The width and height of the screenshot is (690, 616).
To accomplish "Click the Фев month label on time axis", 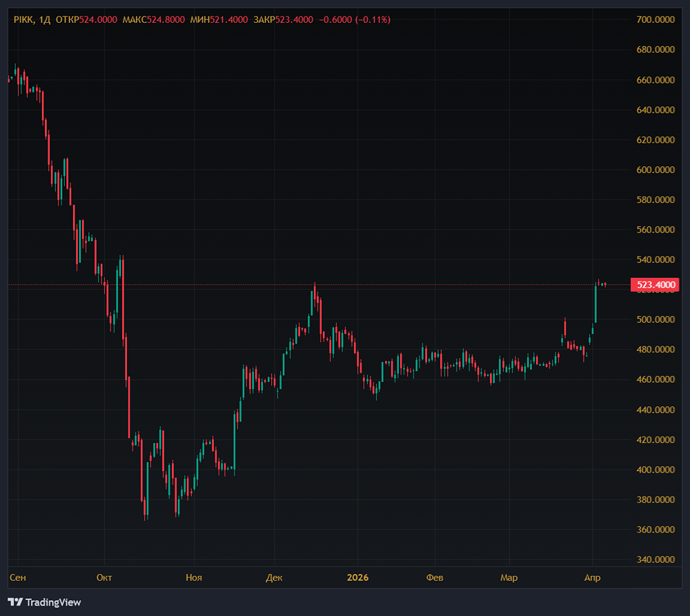I will pos(435,577).
